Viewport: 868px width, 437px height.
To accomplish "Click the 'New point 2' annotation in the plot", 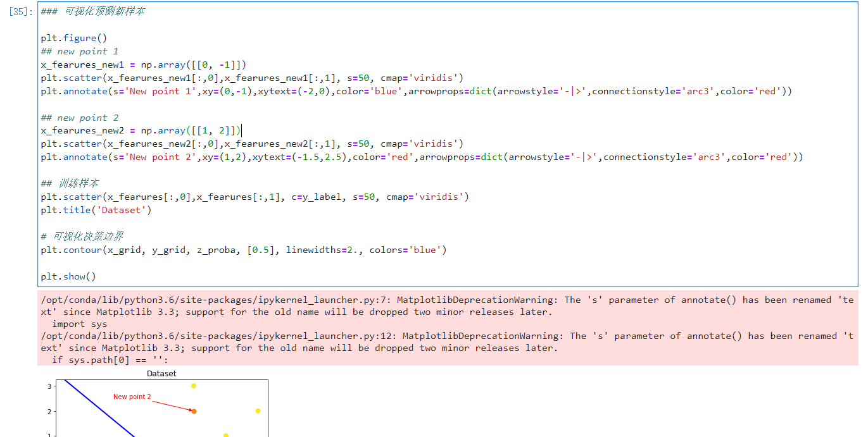I will 132,397.
